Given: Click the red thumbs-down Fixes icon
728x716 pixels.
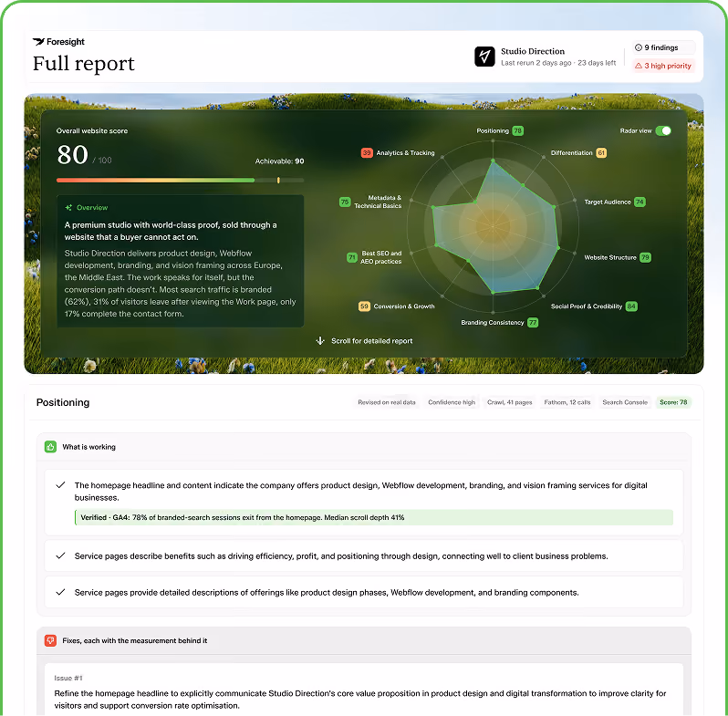Looking at the screenshot, I should click(x=50, y=641).
